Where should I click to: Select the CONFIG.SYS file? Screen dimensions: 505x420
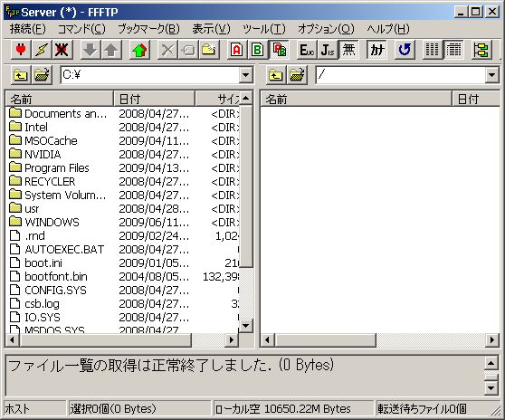tap(48, 291)
